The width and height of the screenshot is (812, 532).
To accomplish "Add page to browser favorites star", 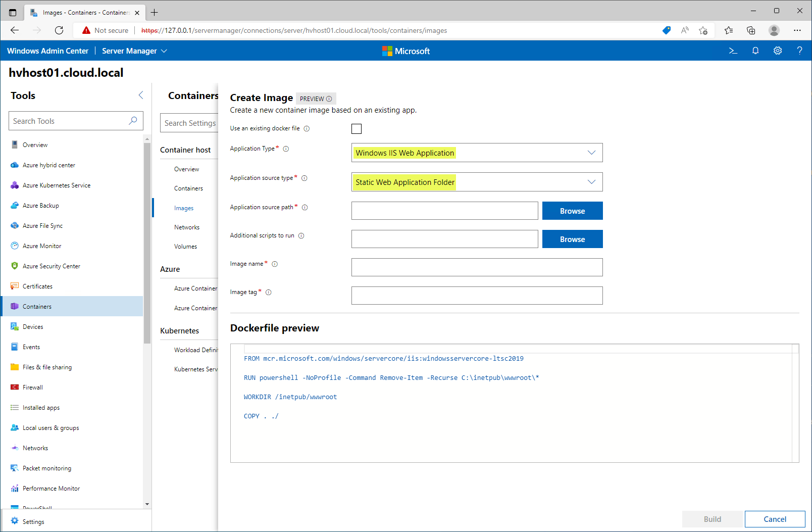I will [703, 30].
